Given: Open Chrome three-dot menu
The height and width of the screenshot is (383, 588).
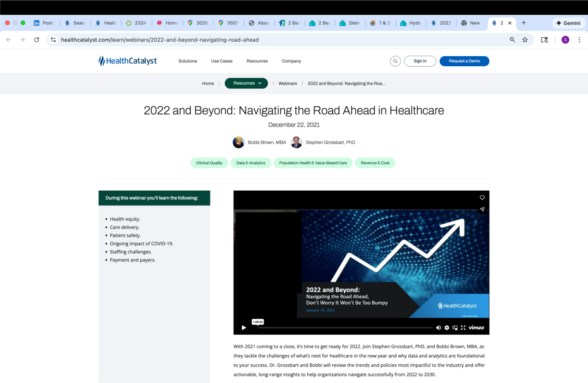Looking at the screenshot, I should [579, 40].
